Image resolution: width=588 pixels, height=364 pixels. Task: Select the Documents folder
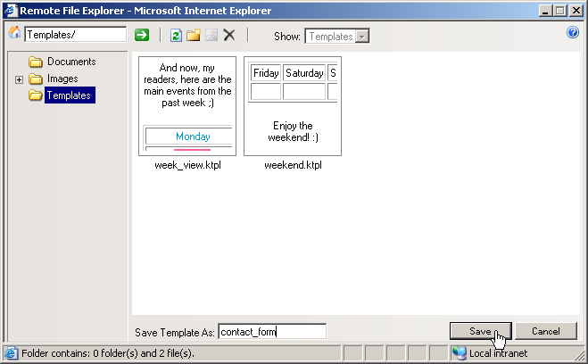70,62
